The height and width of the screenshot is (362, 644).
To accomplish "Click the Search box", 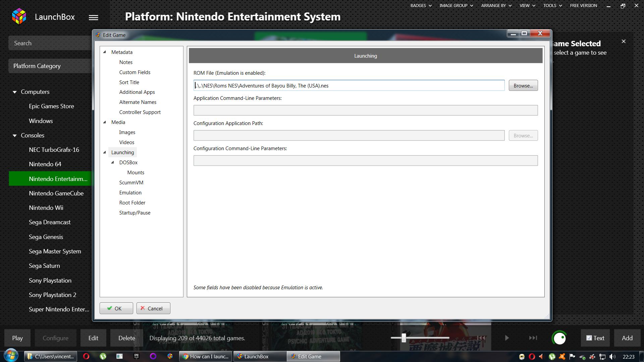I will click(50, 43).
